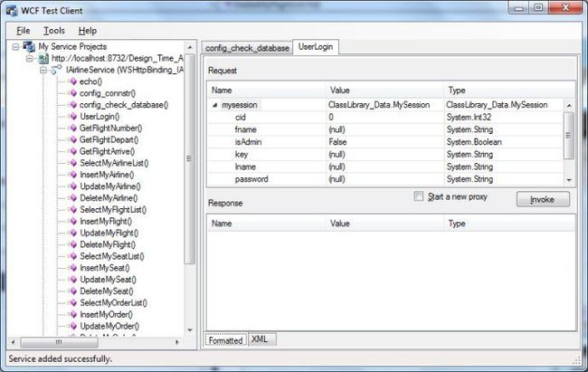This screenshot has height=372, width=588.
Task: Select the UserLogin tab
Action: [x=316, y=47]
